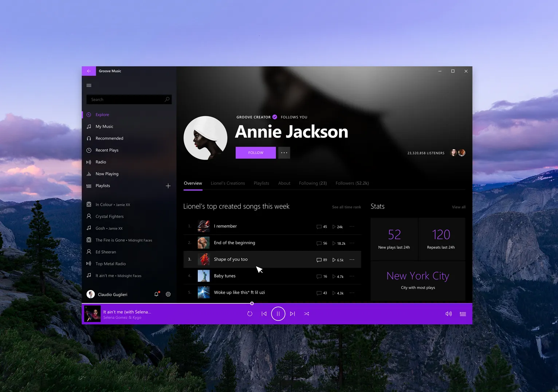Open more options for I remember
Screen dimensions: 558x392
(352, 226)
